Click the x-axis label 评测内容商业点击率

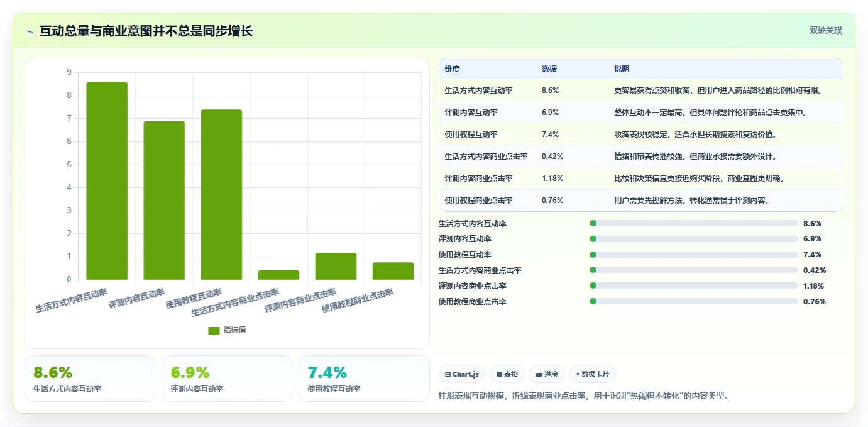click(300, 301)
